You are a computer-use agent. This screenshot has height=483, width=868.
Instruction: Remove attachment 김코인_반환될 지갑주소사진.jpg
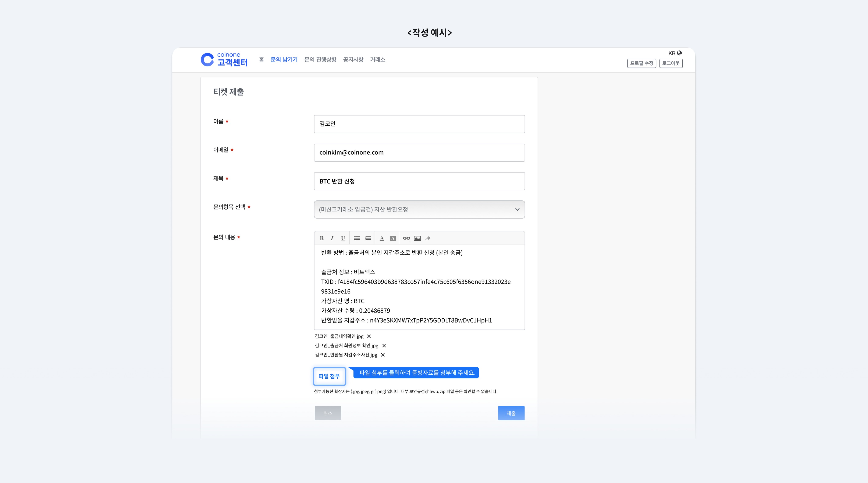383,355
